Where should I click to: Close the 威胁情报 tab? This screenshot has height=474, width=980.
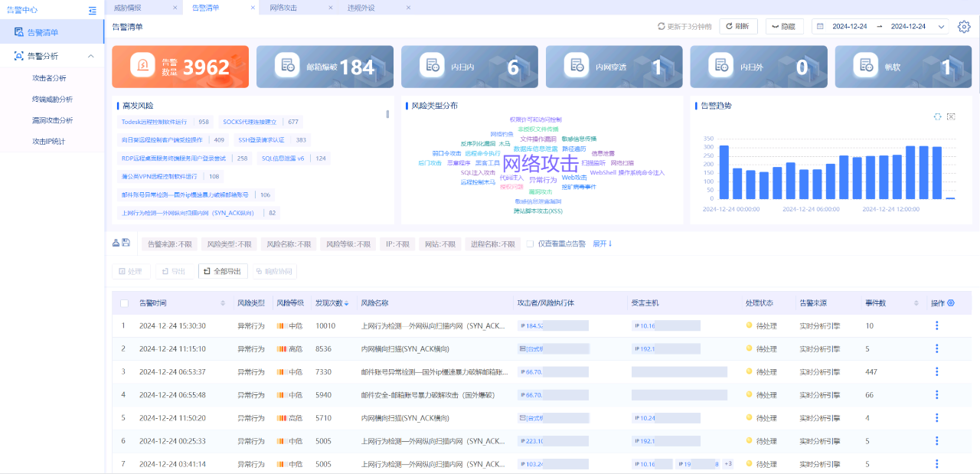(175, 7)
